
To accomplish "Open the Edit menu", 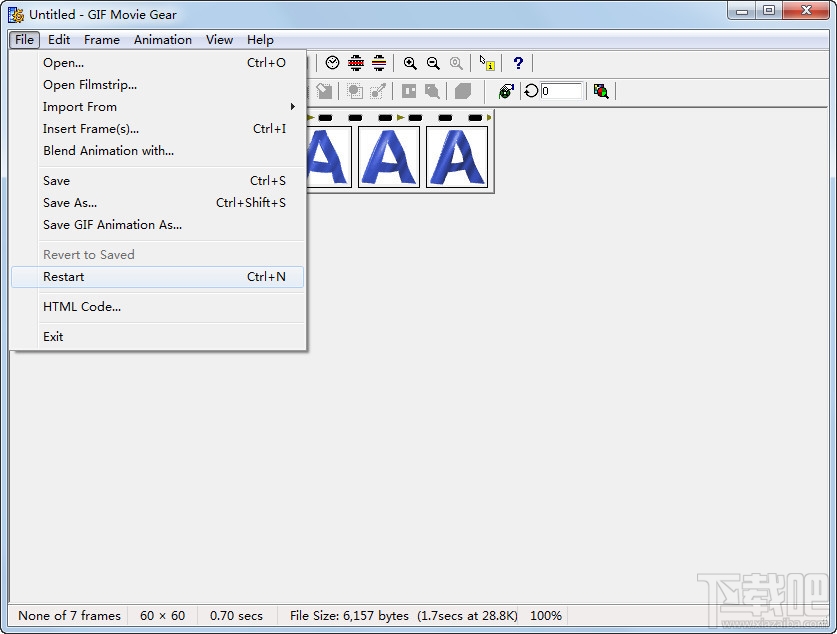I will (59, 39).
